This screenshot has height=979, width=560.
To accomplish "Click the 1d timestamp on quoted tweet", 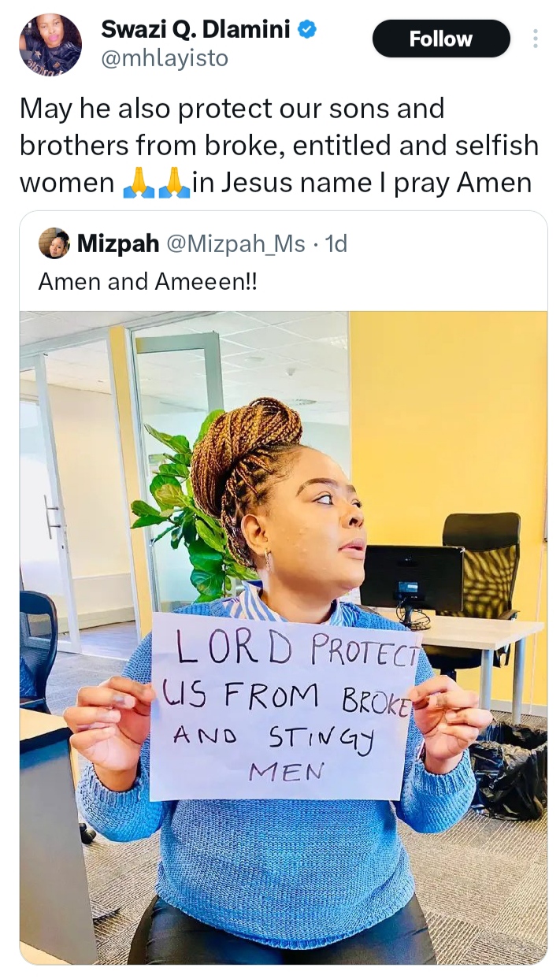I will coord(336,244).
